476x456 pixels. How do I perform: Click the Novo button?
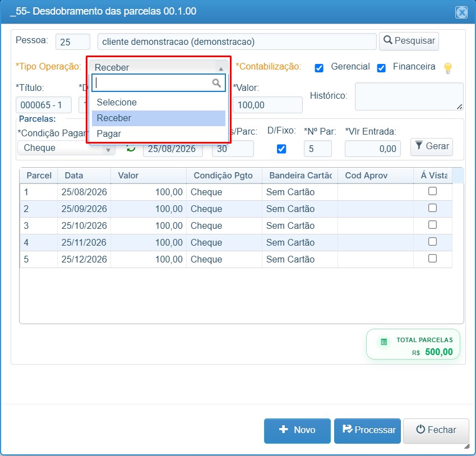[x=297, y=431]
